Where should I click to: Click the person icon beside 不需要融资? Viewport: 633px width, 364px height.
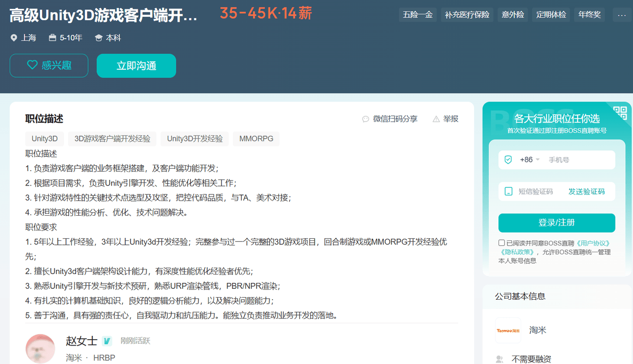[499, 359]
